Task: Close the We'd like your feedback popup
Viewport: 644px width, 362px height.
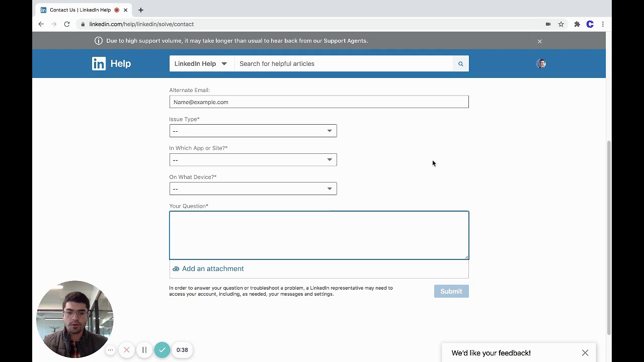Action: pyautogui.click(x=585, y=353)
